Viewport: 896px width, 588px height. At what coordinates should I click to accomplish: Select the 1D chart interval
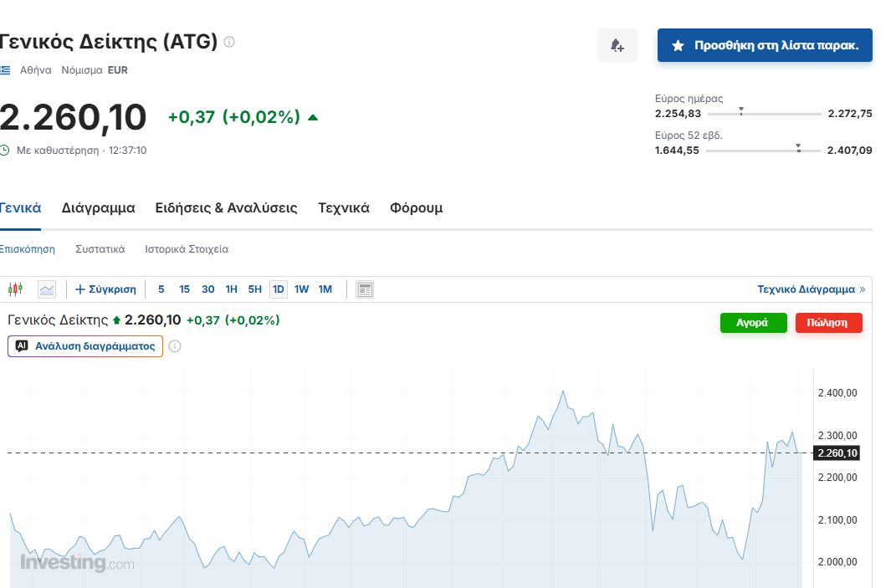pos(279,289)
